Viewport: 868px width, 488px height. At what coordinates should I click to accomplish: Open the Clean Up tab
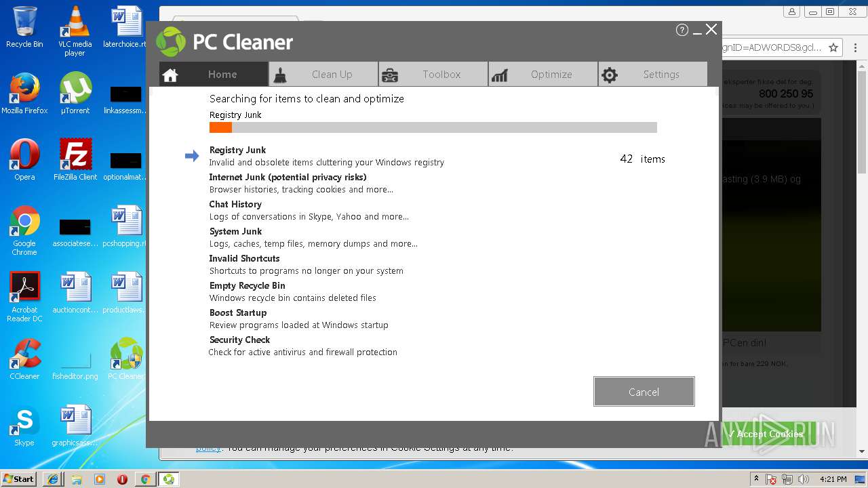click(x=323, y=75)
